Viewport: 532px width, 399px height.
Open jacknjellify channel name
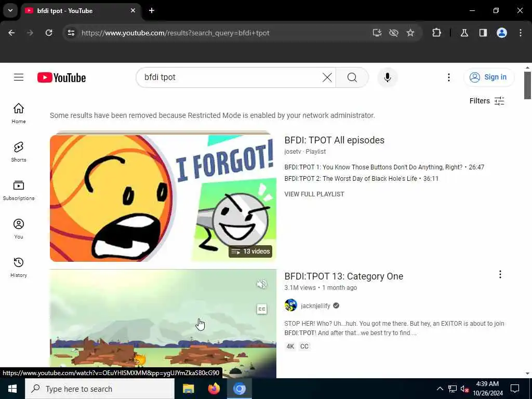315,305
